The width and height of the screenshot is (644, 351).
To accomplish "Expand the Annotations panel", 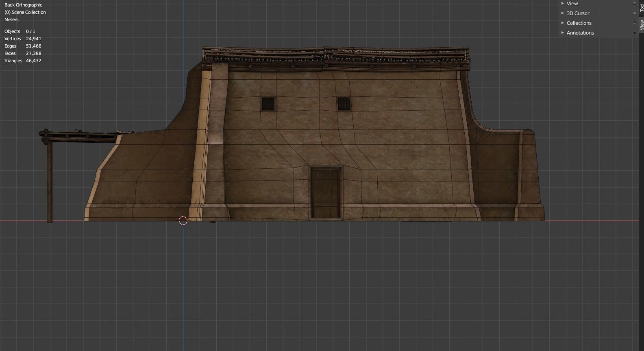I will [563, 33].
